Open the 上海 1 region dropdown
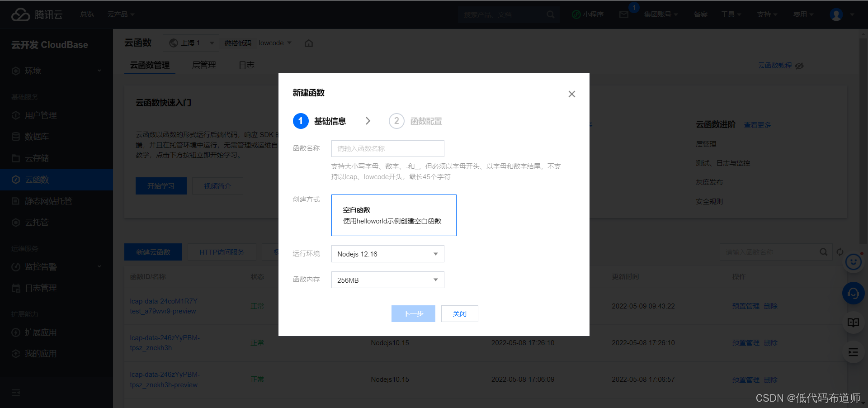This screenshot has height=408, width=868. point(191,43)
